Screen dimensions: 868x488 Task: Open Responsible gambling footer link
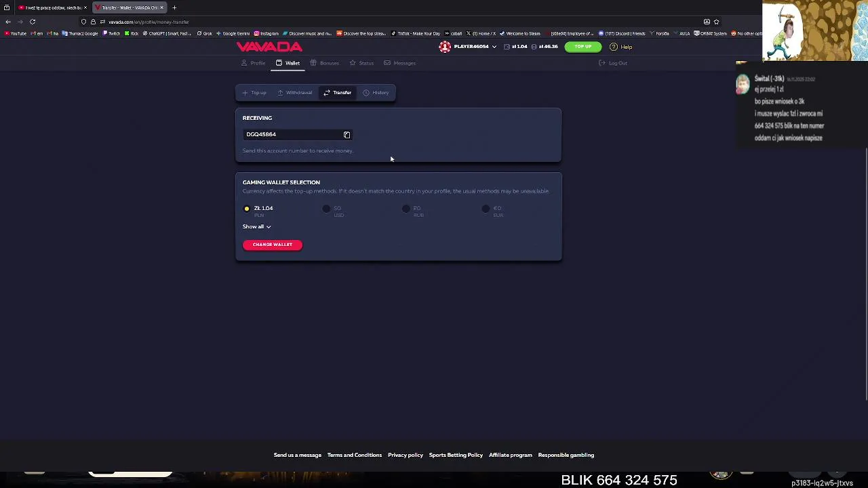click(566, 455)
